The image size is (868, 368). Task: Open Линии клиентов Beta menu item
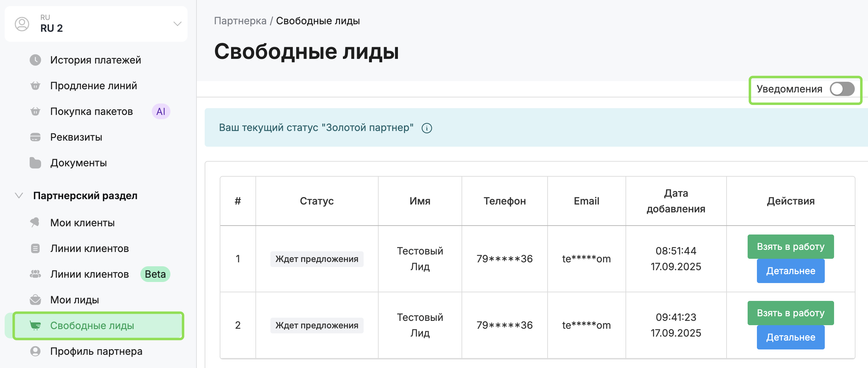click(x=90, y=274)
